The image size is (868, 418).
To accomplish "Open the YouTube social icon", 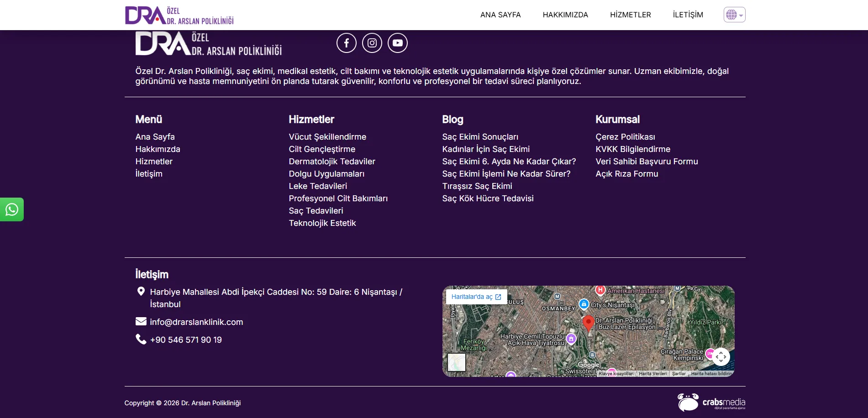I will [398, 43].
